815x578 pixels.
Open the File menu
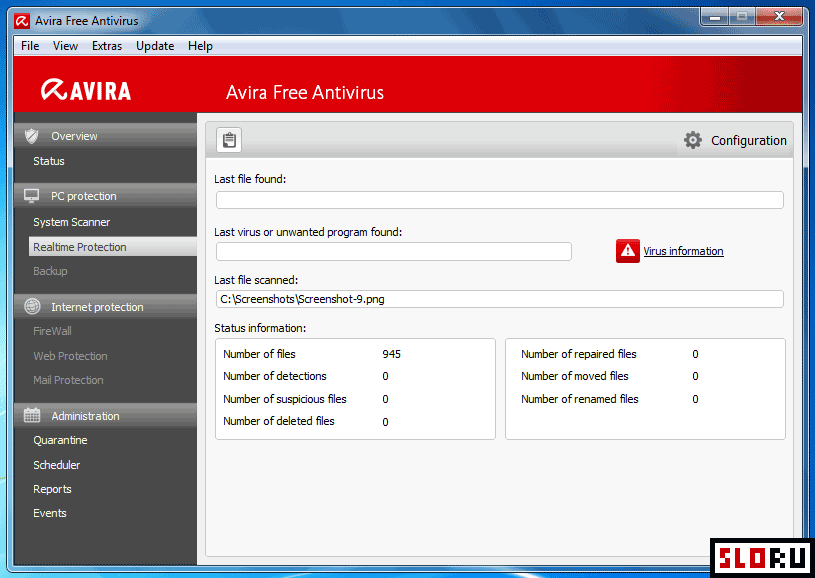coord(30,46)
